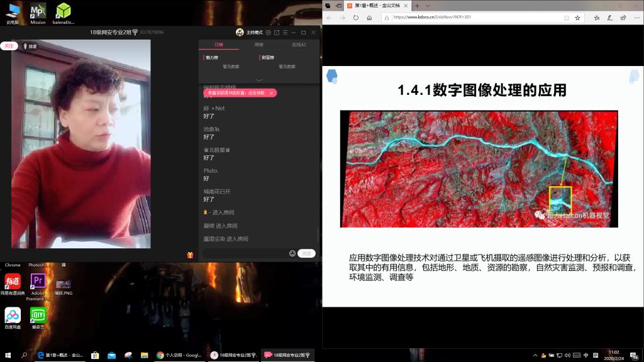Click the set-tabs-aside icon in Edge
The height and width of the screenshot is (362, 644).
click(338, 6)
